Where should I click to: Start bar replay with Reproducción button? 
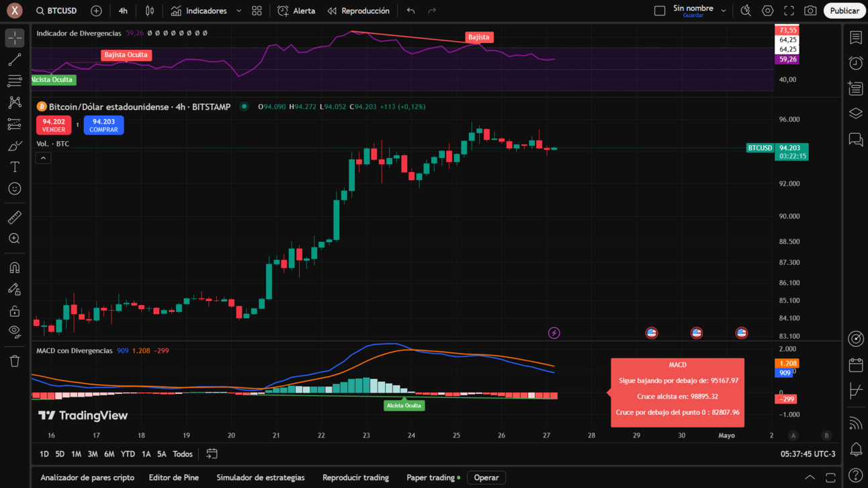coord(358,11)
